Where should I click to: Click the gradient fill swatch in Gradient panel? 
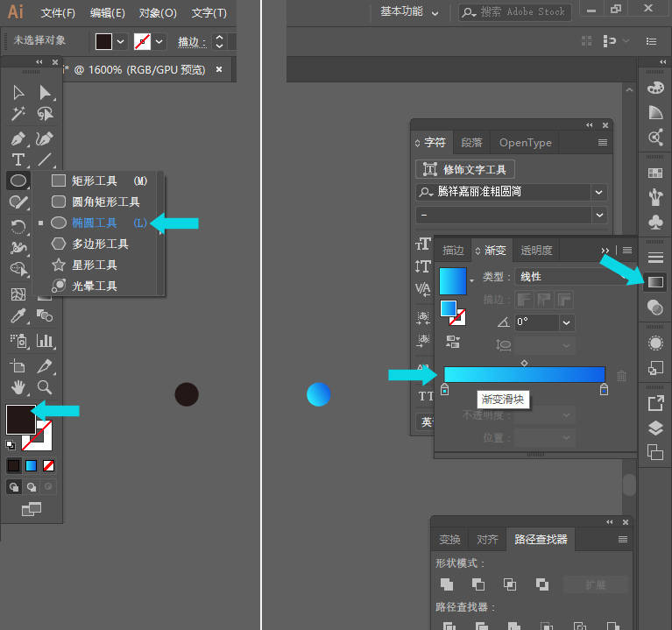click(453, 280)
